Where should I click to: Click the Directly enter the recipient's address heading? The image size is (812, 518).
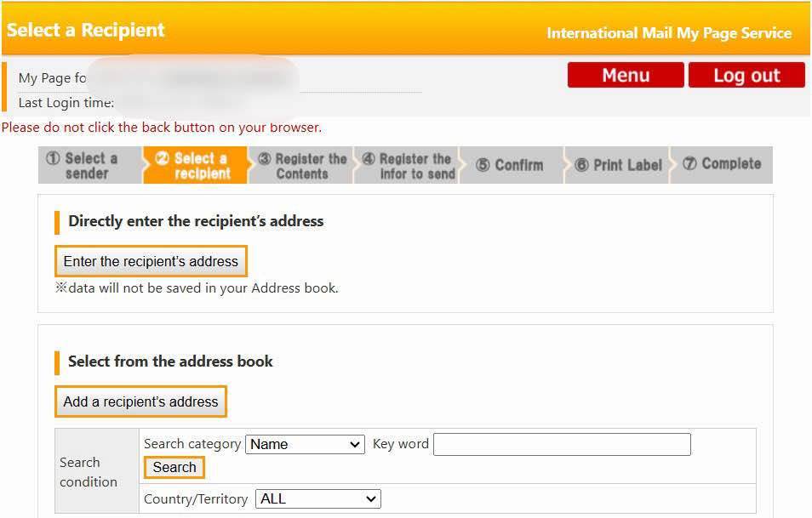pos(196,221)
